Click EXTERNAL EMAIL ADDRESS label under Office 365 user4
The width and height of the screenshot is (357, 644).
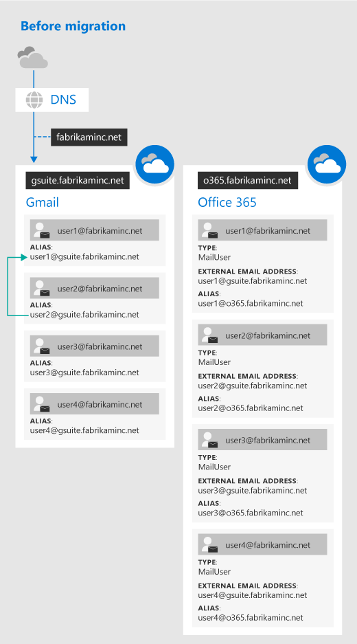248,586
